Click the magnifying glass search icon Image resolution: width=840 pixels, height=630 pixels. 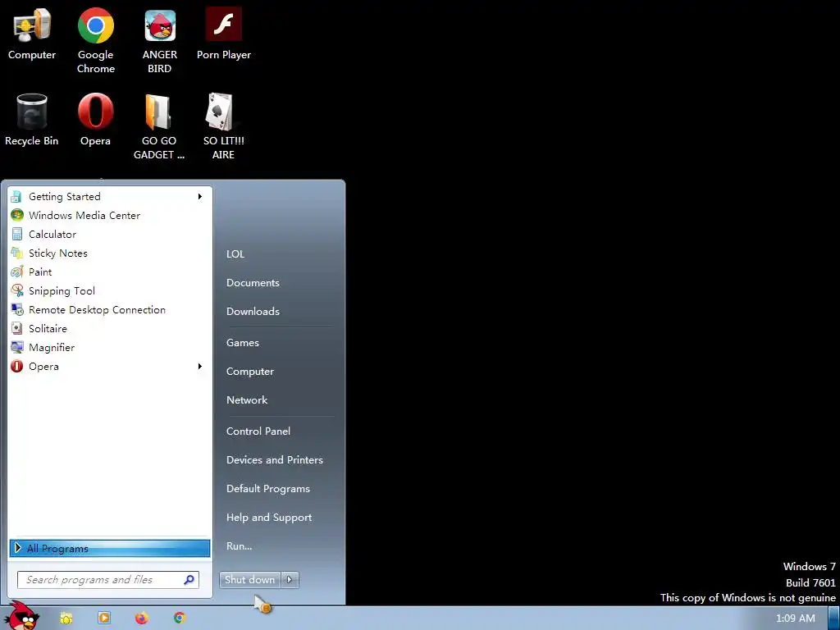click(x=189, y=580)
